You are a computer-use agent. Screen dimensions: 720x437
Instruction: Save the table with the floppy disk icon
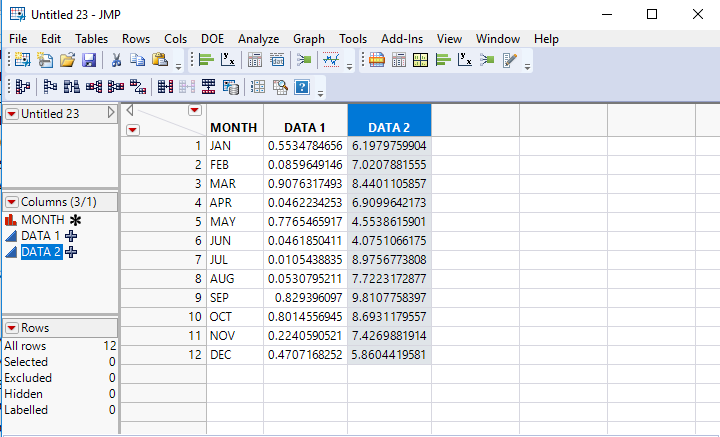(89, 60)
